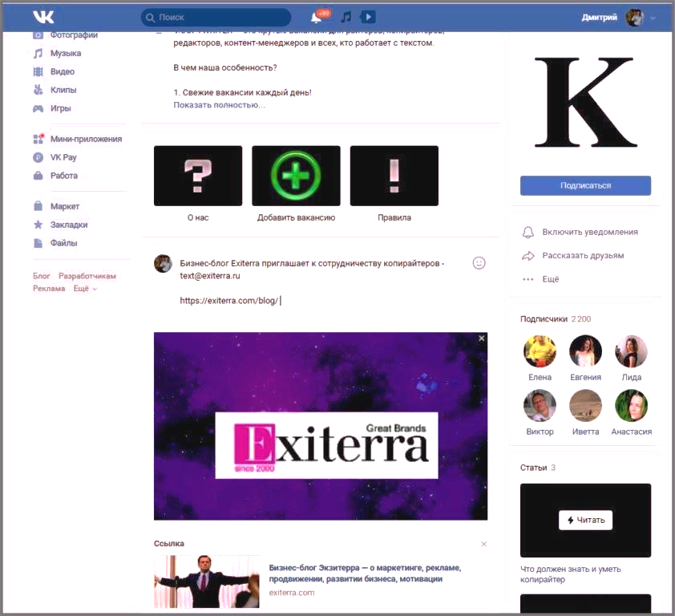The image size is (675, 616).
Task: Click the Закладки star icon
Action: 38,225
